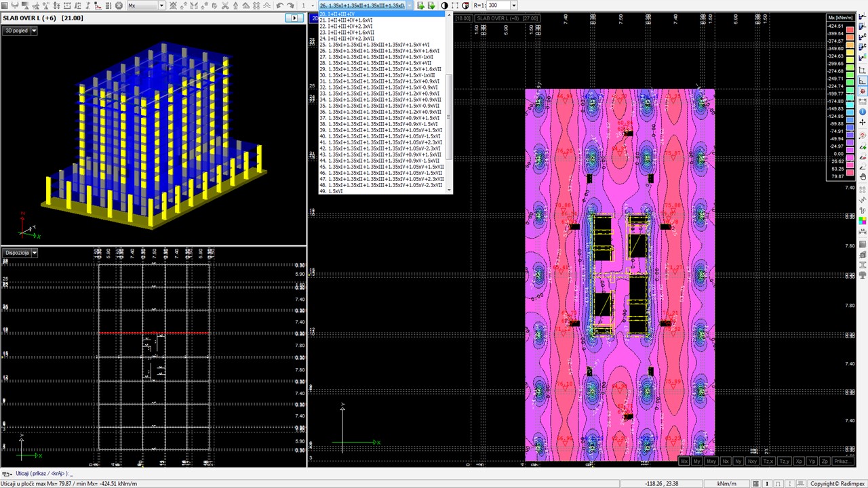Click the top red swatch in Mx legend
The image size is (868, 488).
[850, 29]
